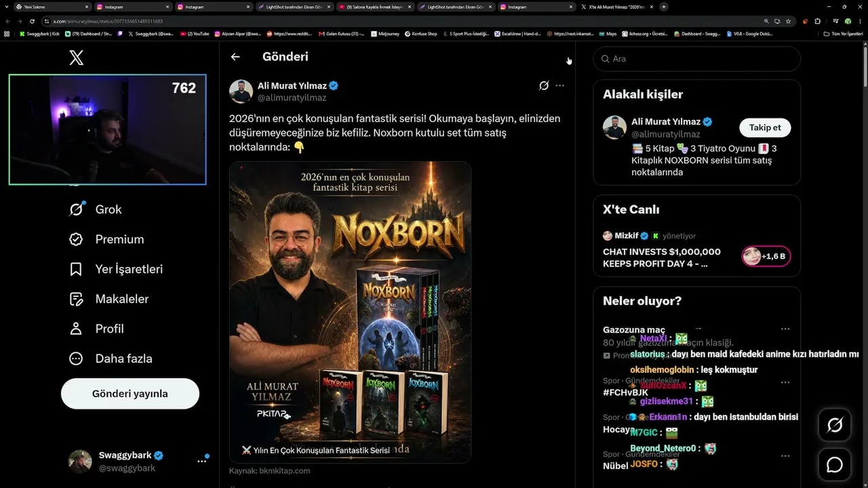Open the Chrome three-dot menu
This screenshot has width=868, height=488.
coord(860,21)
